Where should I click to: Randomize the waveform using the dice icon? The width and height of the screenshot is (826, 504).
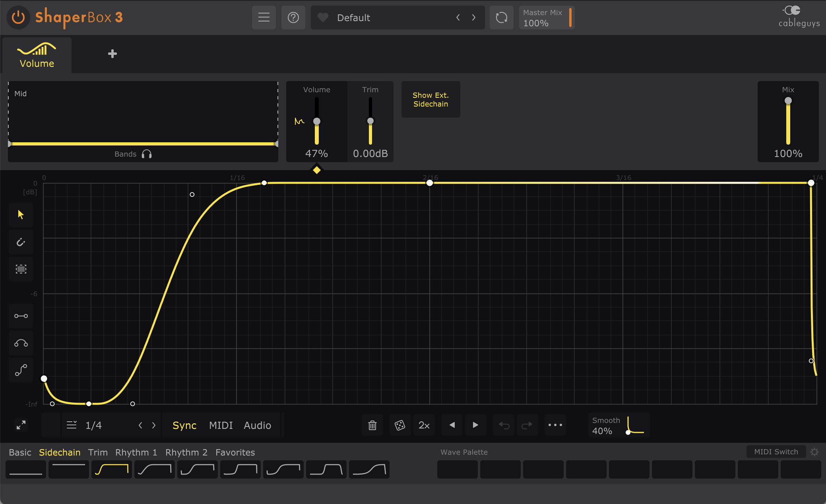pos(400,425)
